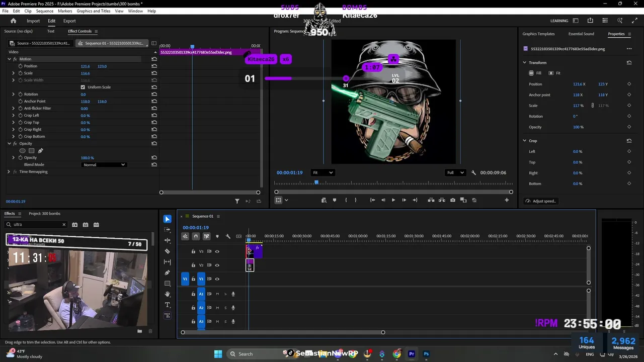Reset the Position parameter in Effect Controls
This screenshot has height=362, width=644.
[x=154, y=66]
